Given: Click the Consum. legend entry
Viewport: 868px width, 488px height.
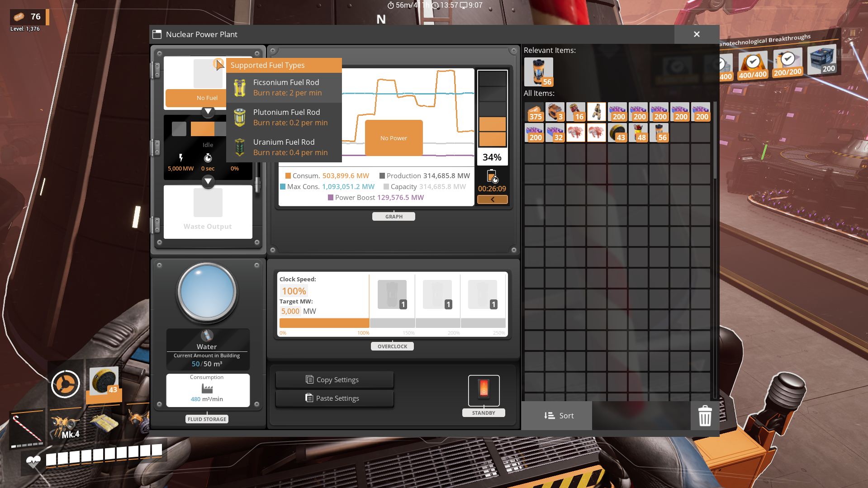Looking at the screenshot, I should point(327,176).
